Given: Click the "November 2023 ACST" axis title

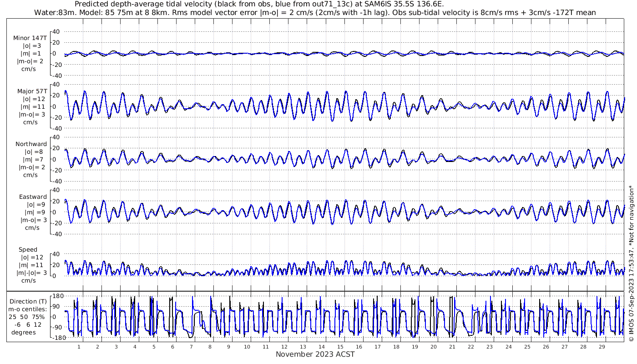Looking at the screenshot, I should click(x=315, y=354).
